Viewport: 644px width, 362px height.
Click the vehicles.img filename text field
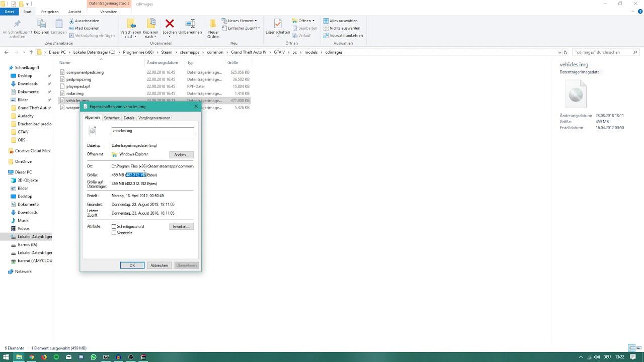coord(152,131)
